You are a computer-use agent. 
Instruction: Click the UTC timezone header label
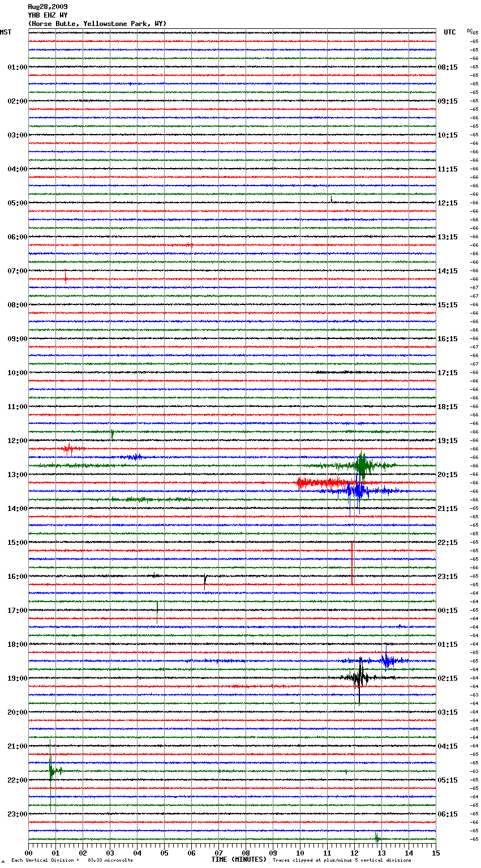pyautogui.click(x=450, y=32)
